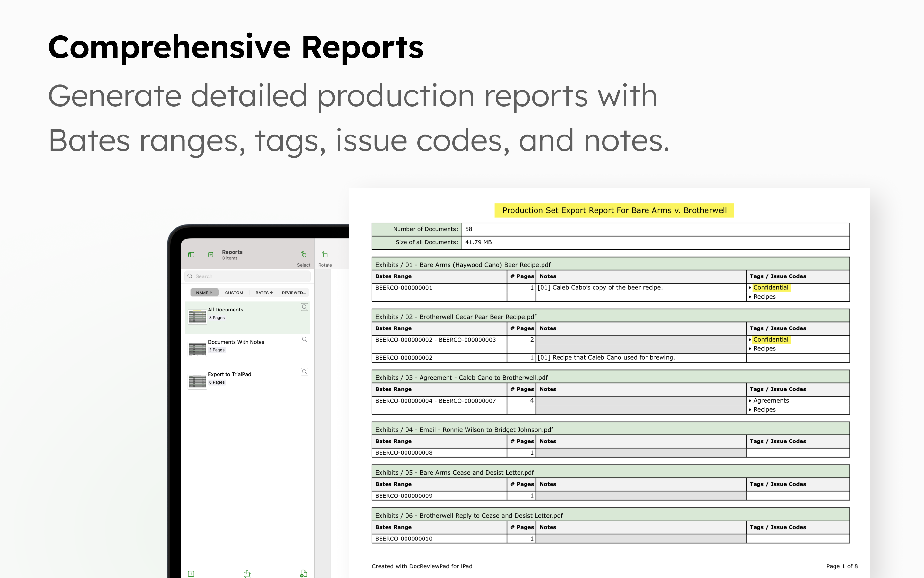Click the back arrow icon beside Reports
Viewport: 924px width, 578px height.
click(x=210, y=255)
